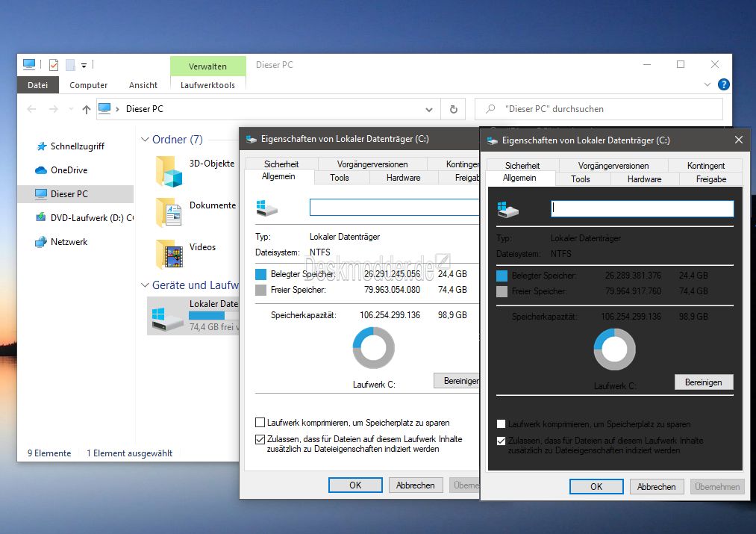Screen dimensions: 756x534
Task: Select Dieser PC in the navigation pane
Action: 75,194
